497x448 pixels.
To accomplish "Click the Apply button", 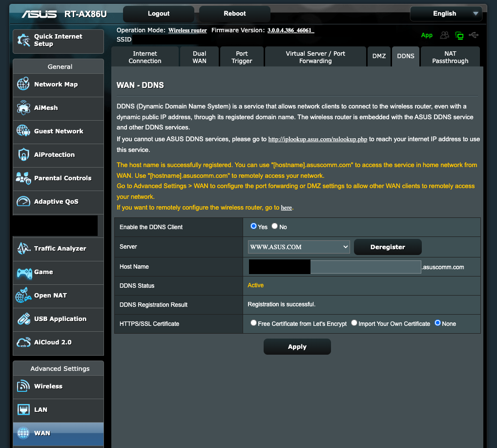I will 297,346.
